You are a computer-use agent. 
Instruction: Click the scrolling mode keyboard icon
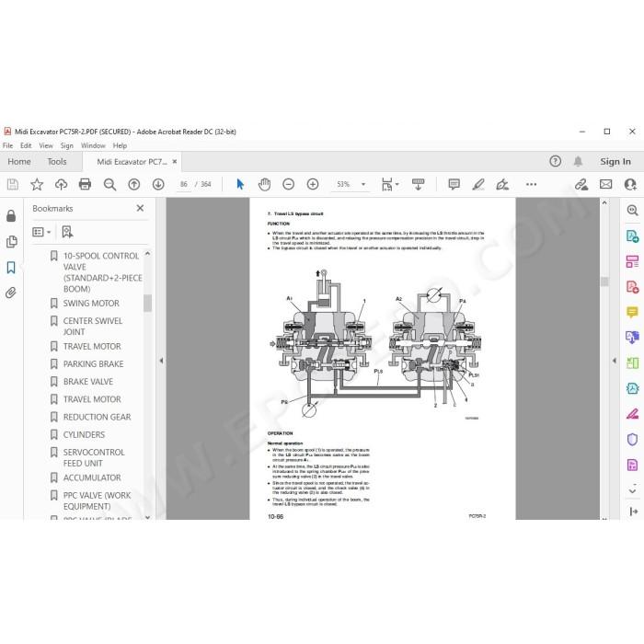click(418, 184)
